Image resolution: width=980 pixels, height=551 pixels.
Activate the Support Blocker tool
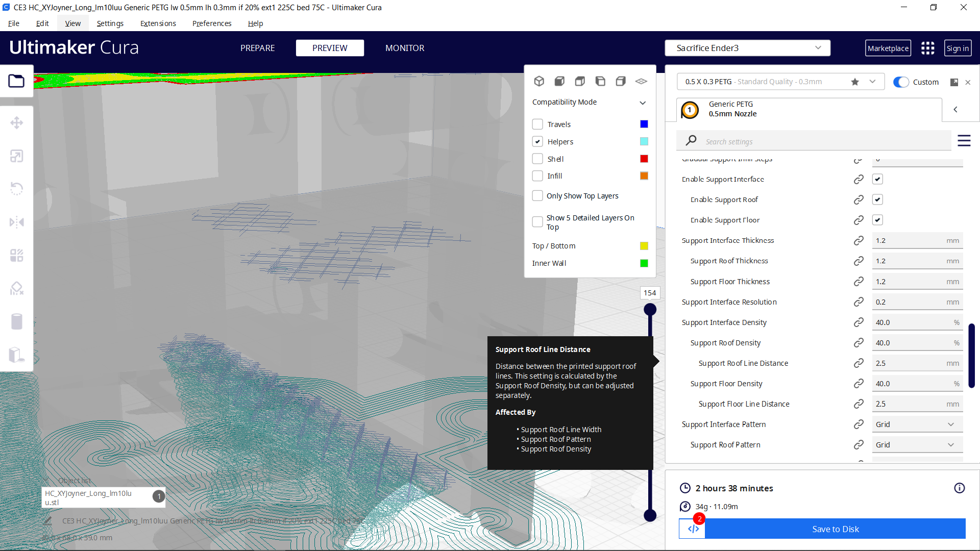[x=17, y=288]
